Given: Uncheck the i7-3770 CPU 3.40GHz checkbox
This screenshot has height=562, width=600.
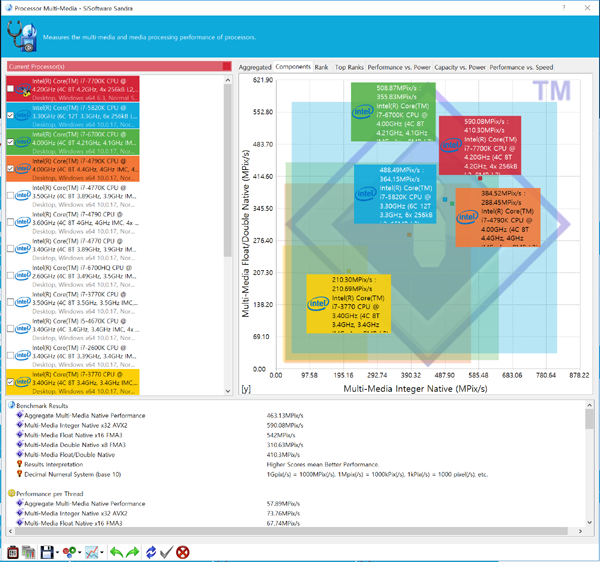Looking at the screenshot, I should [10, 382].
